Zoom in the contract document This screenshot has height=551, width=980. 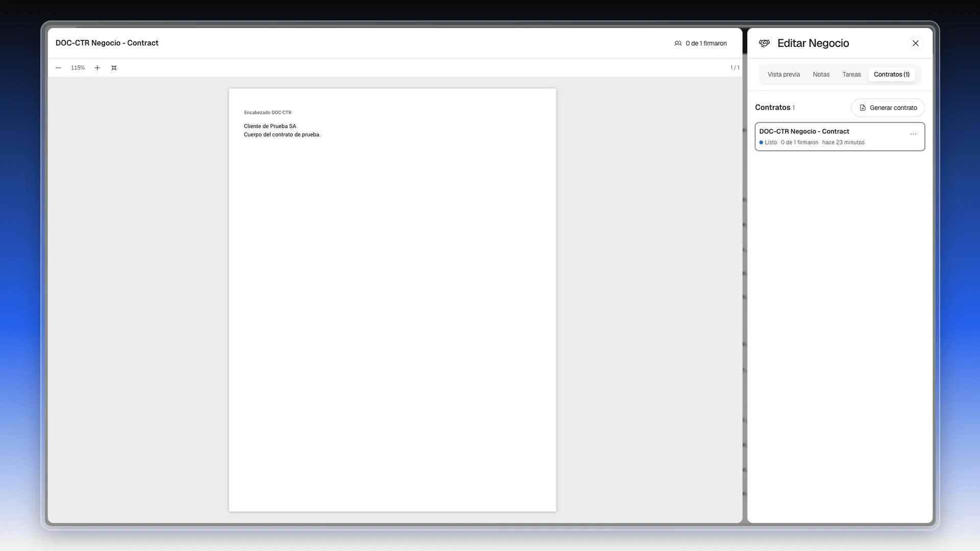click(x=97, y=68)
